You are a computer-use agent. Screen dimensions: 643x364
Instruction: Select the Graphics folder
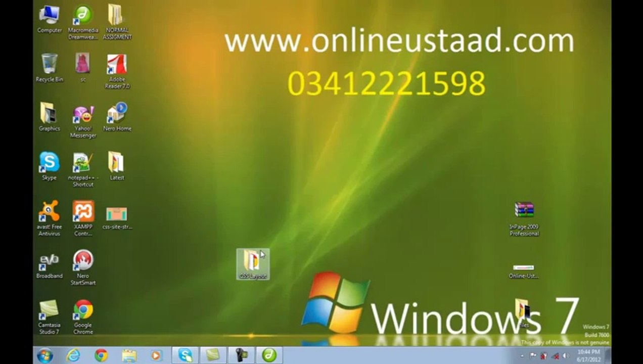click(50, 117)
